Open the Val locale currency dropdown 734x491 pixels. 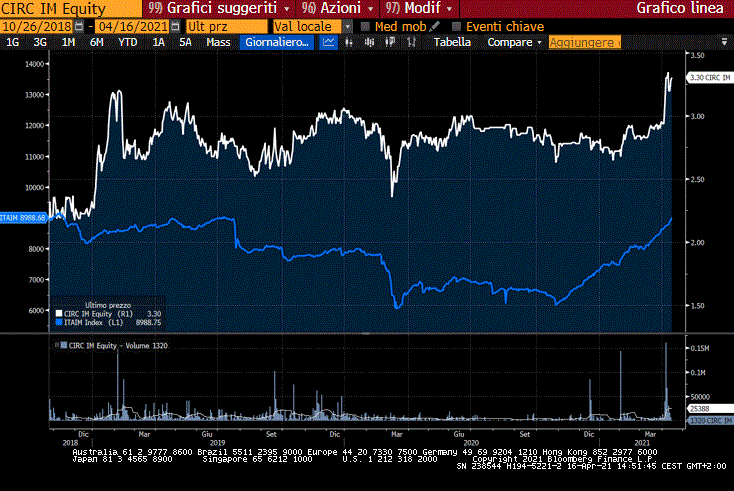[347, 27]
